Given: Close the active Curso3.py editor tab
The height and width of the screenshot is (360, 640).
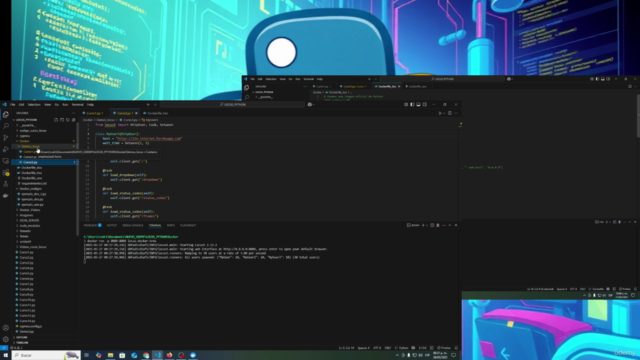Looking at the screenshot, I should tap(136, 113).
